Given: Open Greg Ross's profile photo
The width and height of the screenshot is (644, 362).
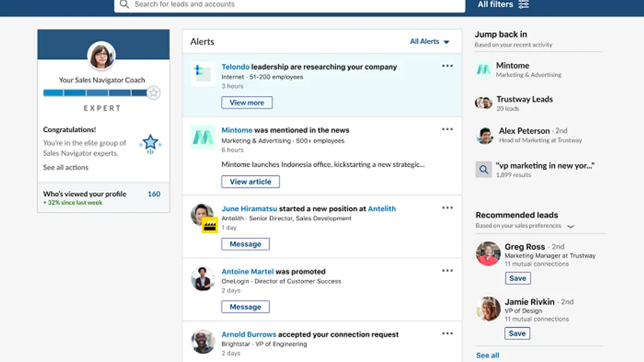Looking at the screenshot, I should [x=488, y=254].
